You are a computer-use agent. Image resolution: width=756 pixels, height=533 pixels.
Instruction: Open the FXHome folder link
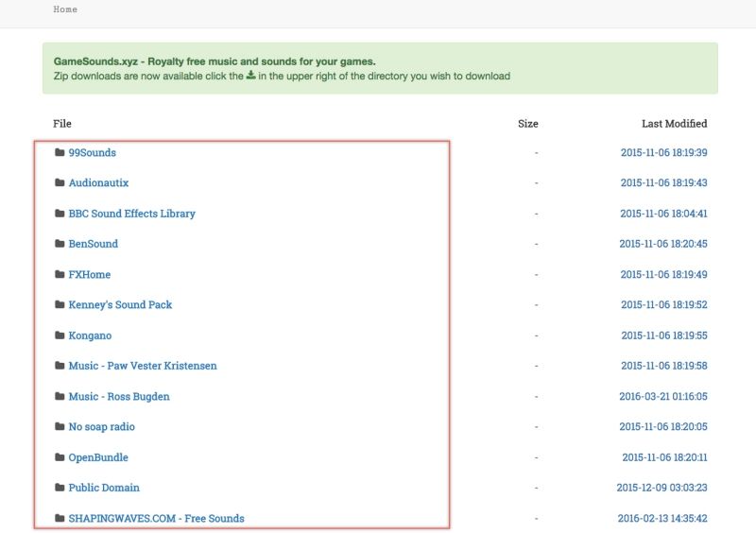tap(89, 274)
